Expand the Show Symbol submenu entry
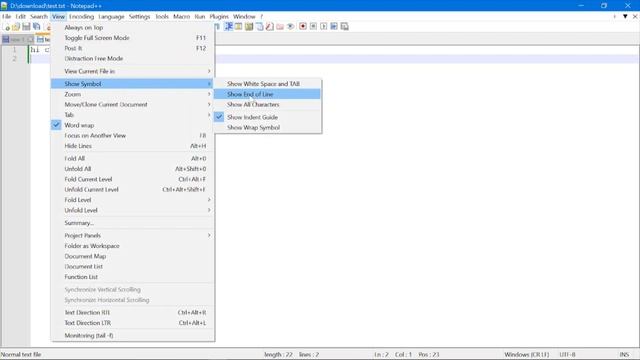The height and width of the screenshot is (360, 640). 133,84
